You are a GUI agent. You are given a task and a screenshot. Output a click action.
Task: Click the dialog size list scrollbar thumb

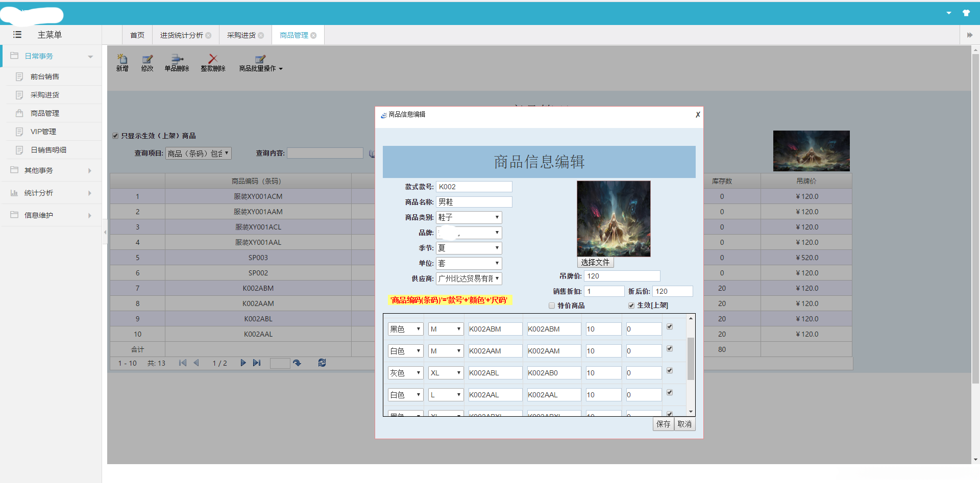pos(691,359)
